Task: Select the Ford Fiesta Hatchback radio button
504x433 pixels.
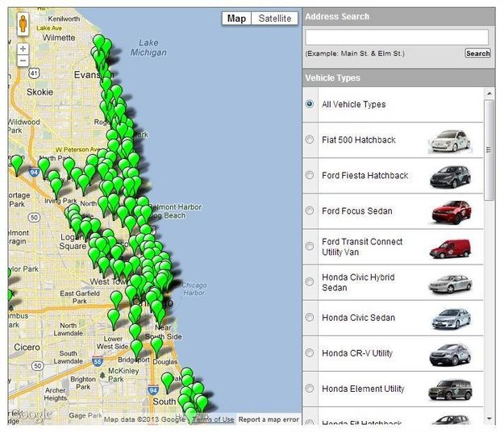Action: (x=310, y=175)
